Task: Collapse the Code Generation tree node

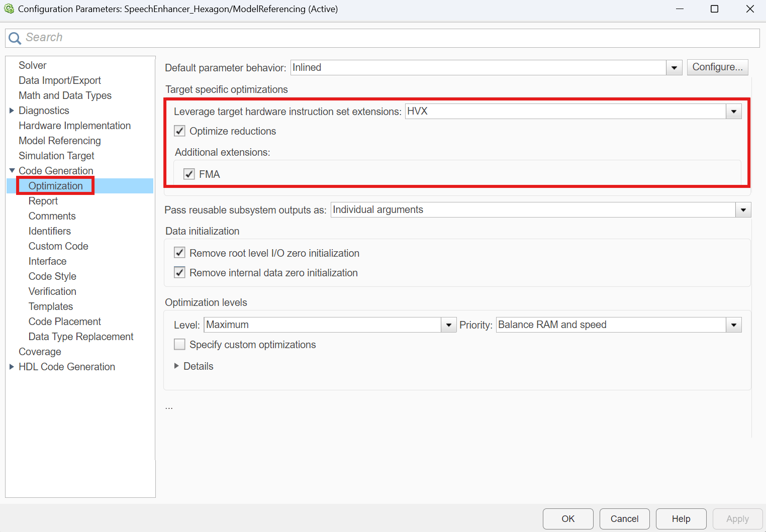Action: tap(12, 171)
